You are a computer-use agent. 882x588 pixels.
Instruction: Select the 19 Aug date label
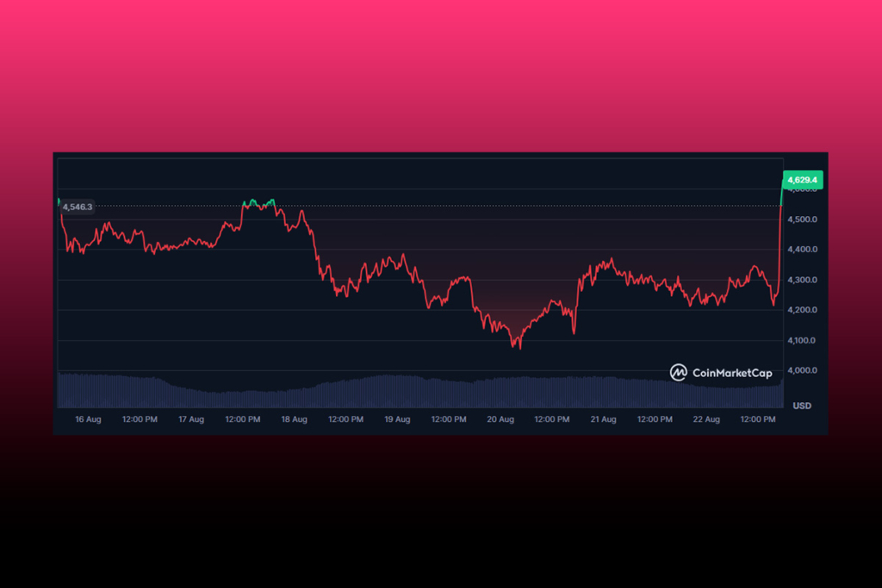click(x=396, y=419)
